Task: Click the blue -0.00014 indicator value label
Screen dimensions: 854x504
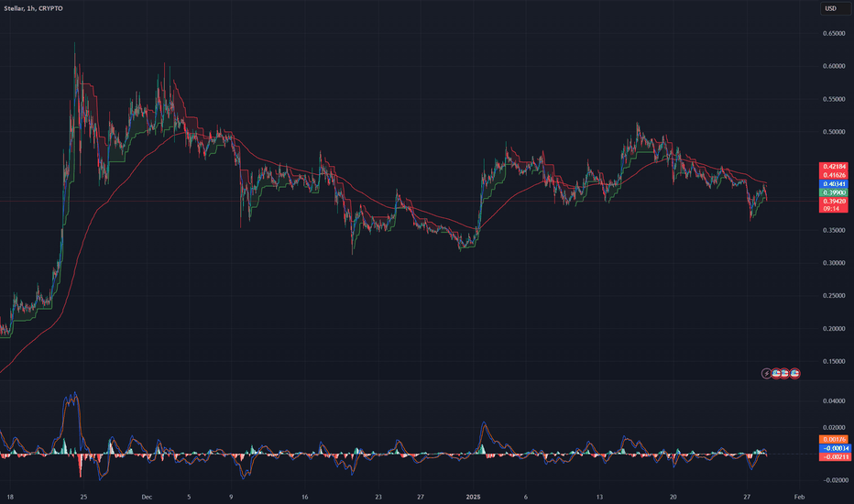Action: tap(834, 448)
